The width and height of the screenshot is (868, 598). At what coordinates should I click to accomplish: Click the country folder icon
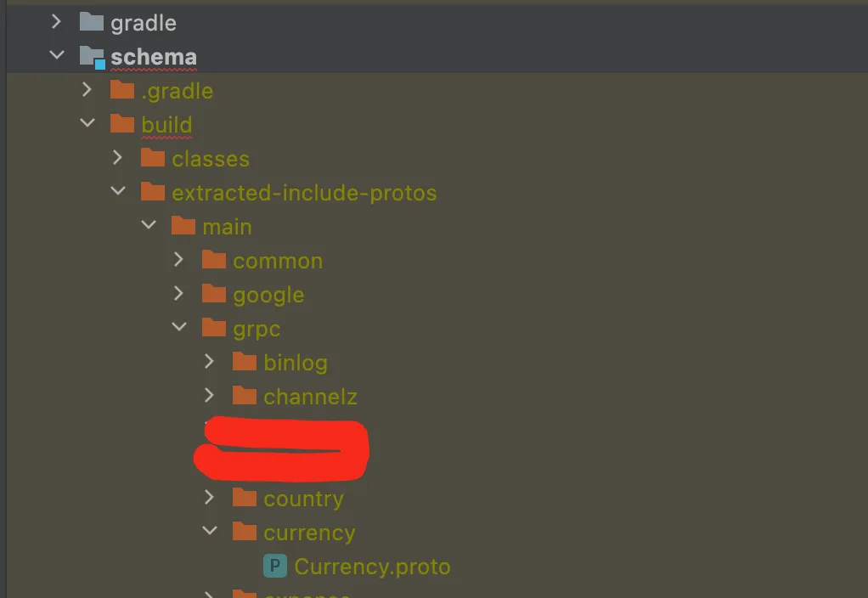[x=245, y=498]
